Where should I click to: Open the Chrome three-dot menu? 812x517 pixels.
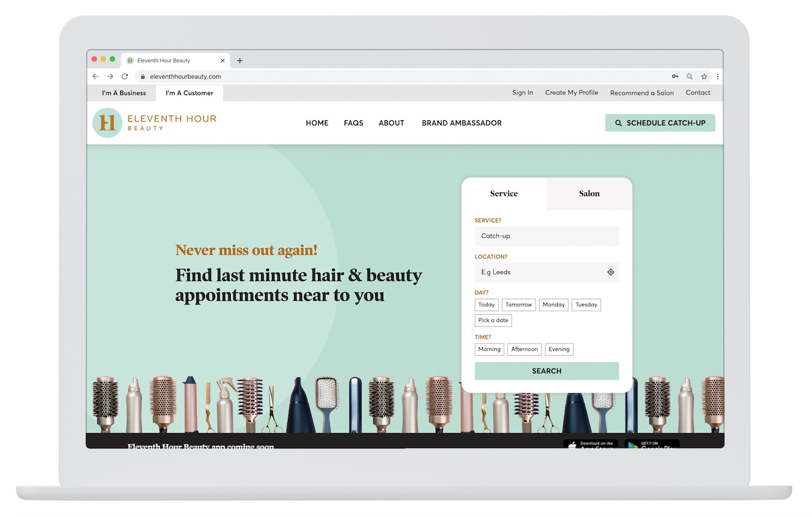pos(717,77)
